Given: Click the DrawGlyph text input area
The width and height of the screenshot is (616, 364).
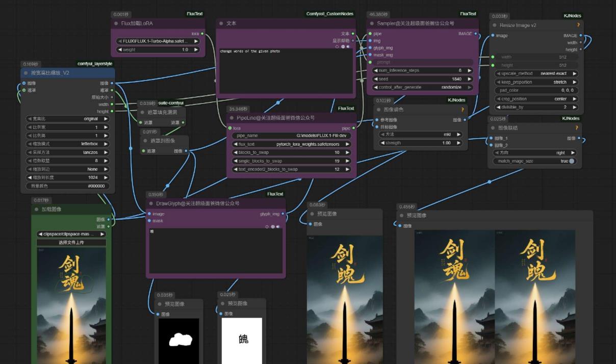Looking at the screenshot, I should [215, 251].
